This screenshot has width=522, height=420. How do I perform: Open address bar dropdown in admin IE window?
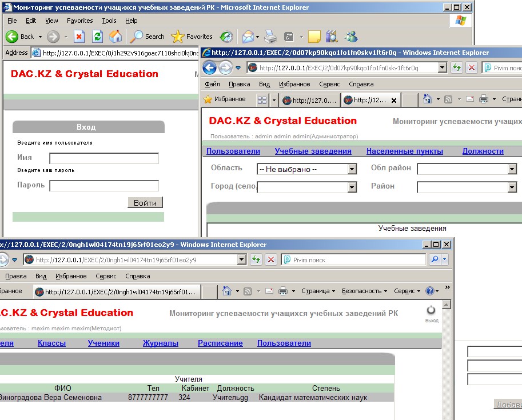tap(442, 68)
